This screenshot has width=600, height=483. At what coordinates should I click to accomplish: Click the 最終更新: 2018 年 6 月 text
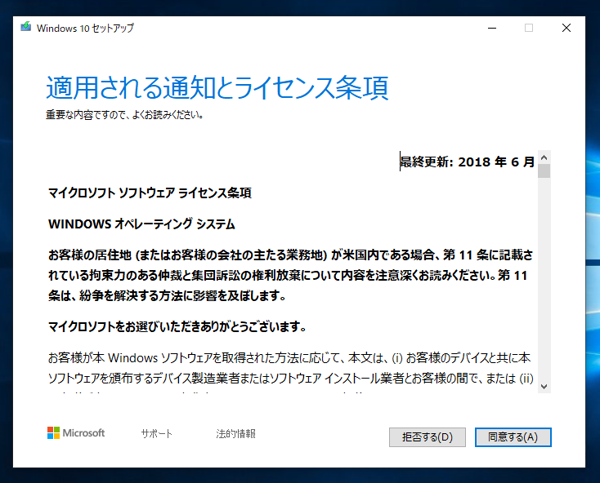(x=467, y=162)
